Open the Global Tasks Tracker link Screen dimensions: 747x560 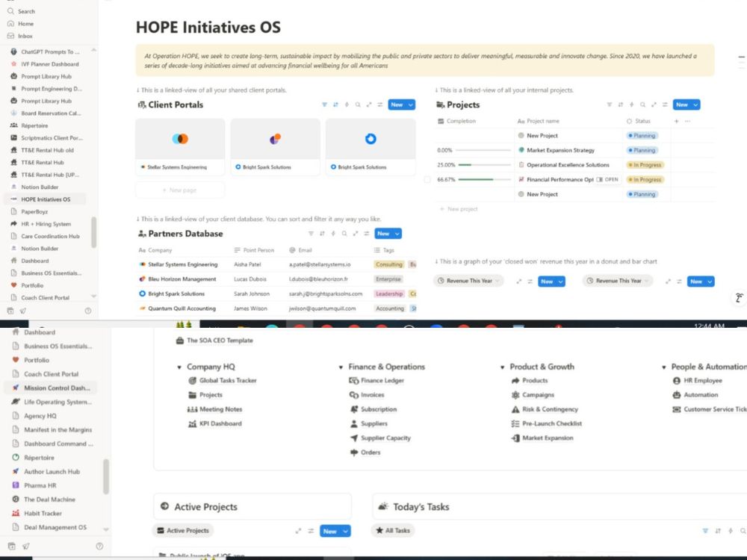[x=223, y=381]
